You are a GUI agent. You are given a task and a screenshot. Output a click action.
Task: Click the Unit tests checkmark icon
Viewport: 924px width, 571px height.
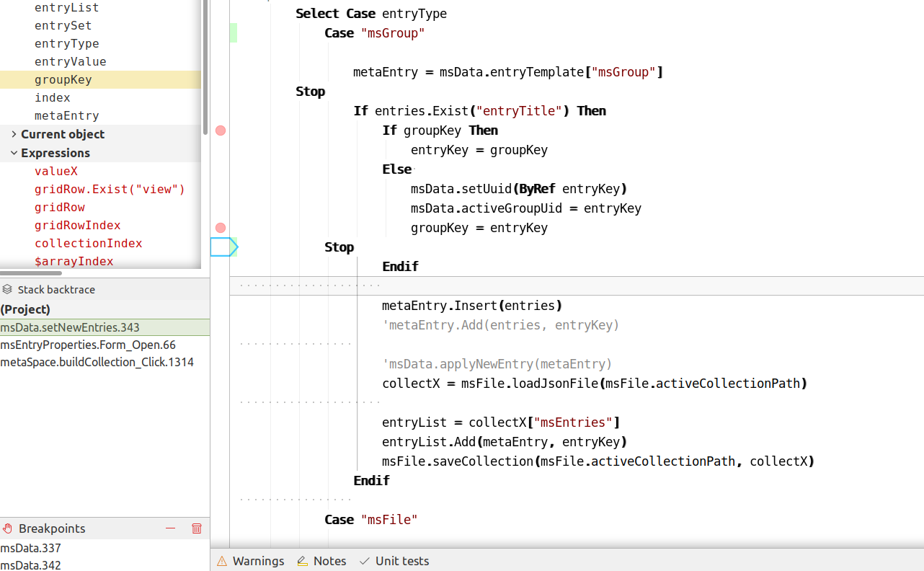[x=365, y=561]
